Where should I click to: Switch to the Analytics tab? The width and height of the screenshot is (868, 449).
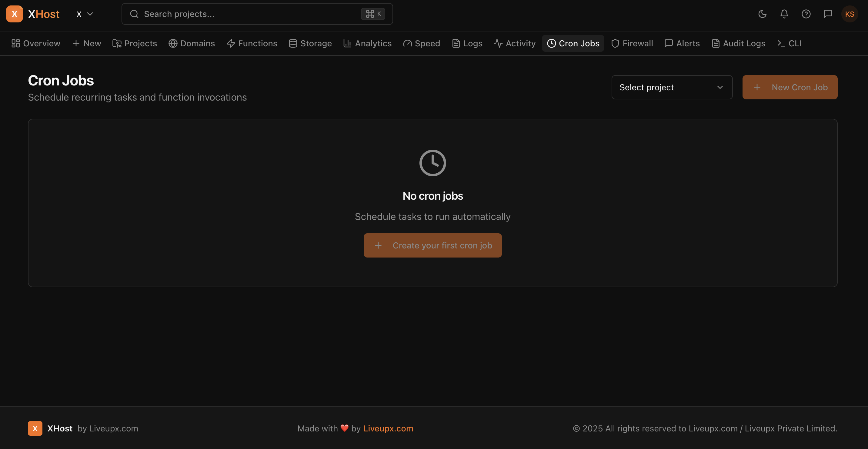367,43
